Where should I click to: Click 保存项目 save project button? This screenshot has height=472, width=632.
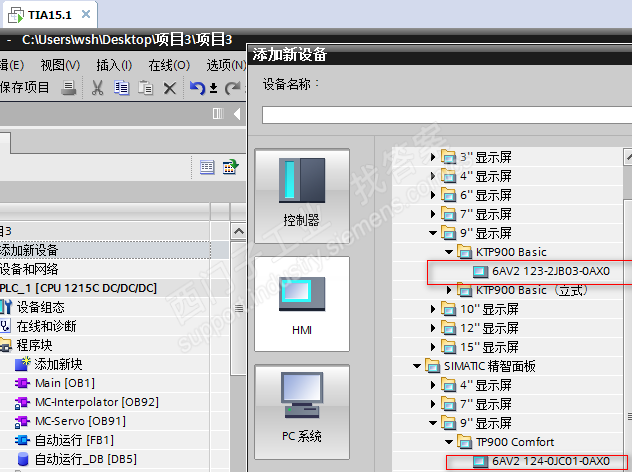click(24, 87)
